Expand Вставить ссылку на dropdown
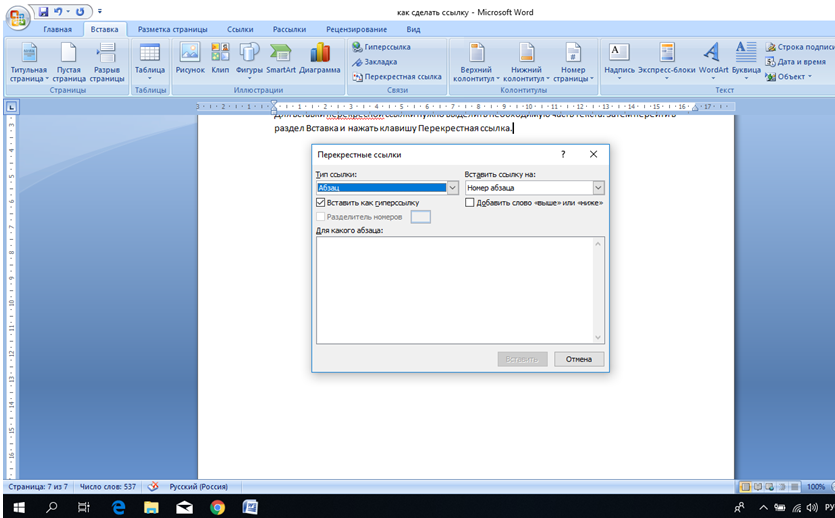Viewport: 835px width, 518px height. (598, 187)
